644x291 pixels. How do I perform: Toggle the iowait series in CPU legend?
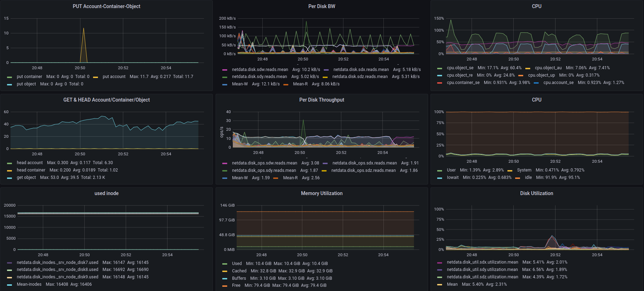click(x=453, y=177)
